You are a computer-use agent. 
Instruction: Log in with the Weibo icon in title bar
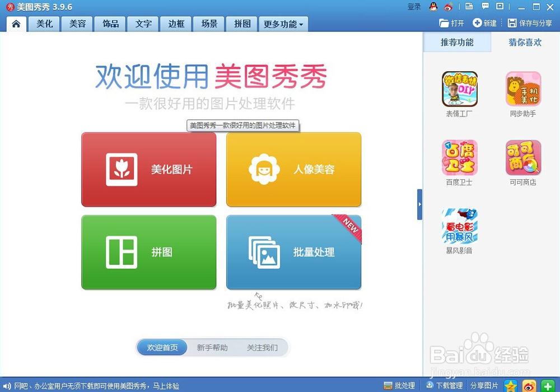point(448,7)
